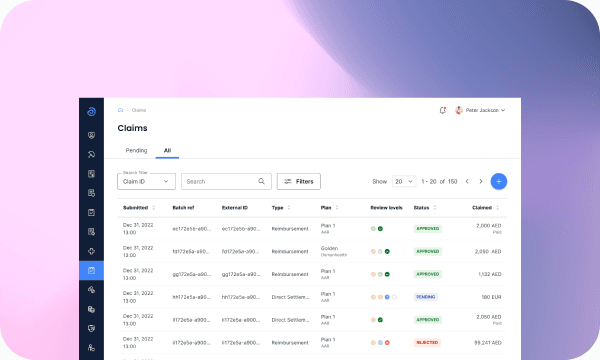The width and height of the screenshot is (600, 360).
Task: Click the External ID column header
Action: pos(235,208)
